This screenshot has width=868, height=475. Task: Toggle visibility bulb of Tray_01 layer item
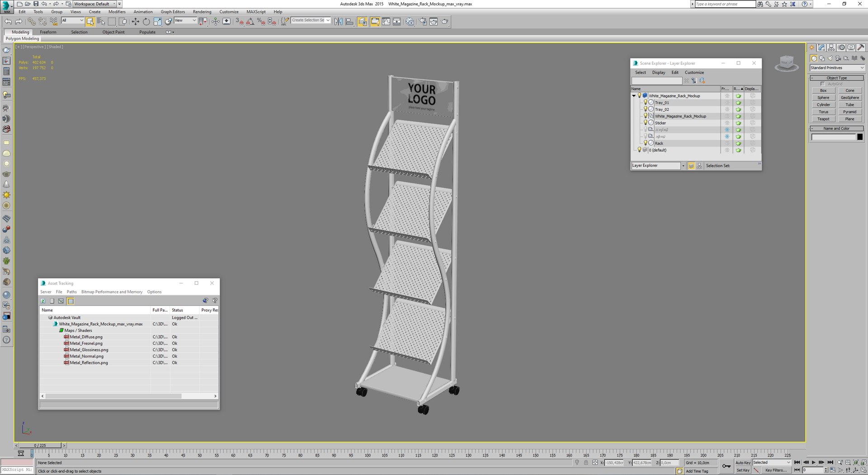pyautogui.click(x=646, y=103)
